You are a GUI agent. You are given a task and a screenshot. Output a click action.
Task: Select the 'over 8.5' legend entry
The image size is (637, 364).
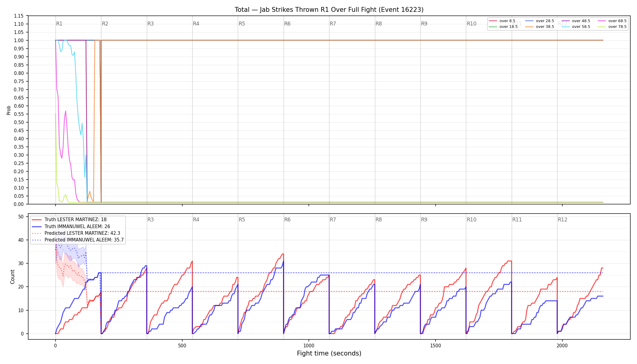click(x=502, y=21)
